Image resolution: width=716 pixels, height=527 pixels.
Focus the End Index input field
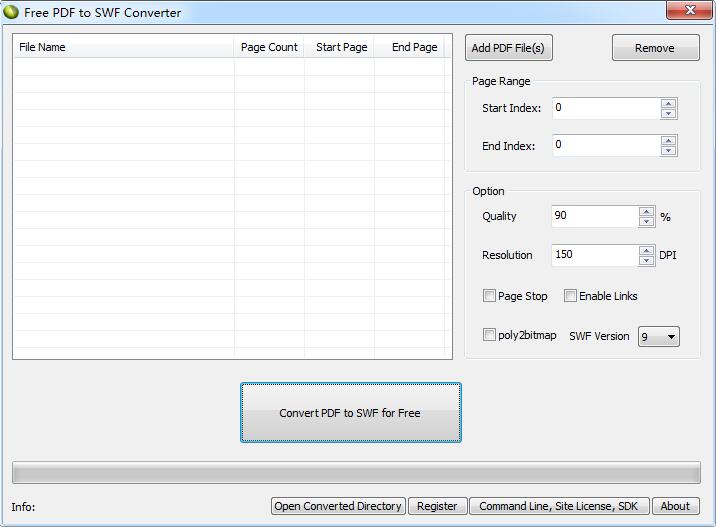click(606, 145)
